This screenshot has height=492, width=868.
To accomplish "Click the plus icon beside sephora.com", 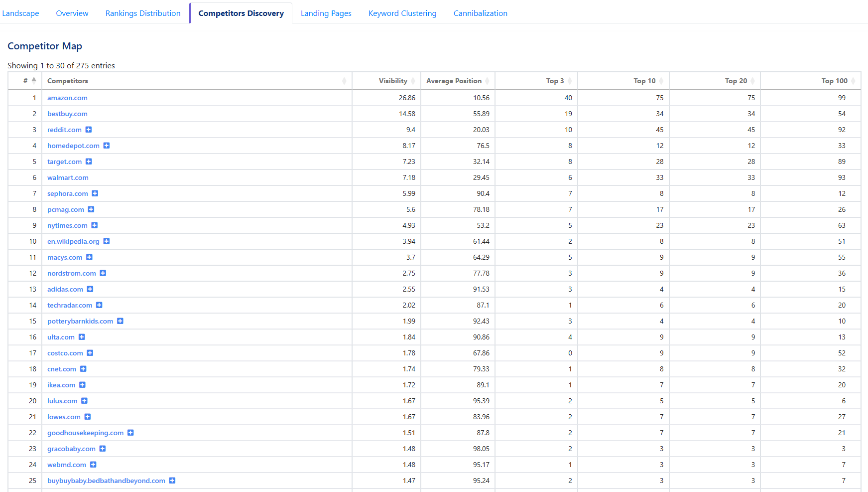I will [95, 193].
